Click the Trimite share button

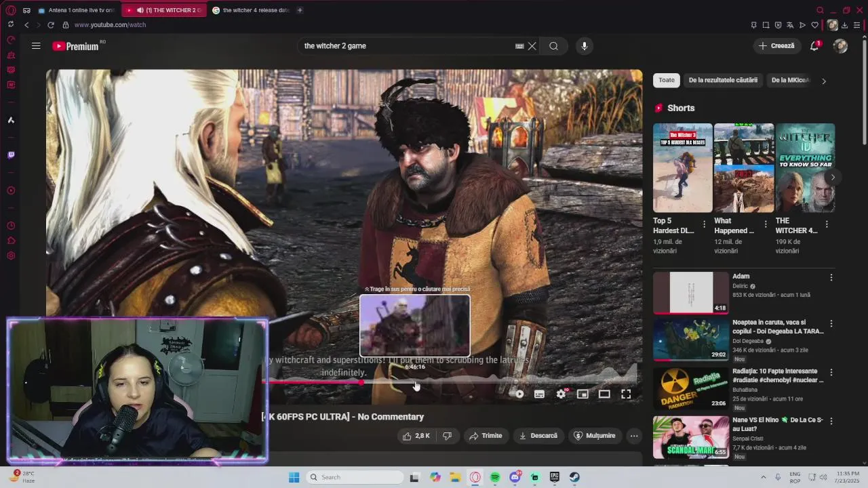pos(486,436)
